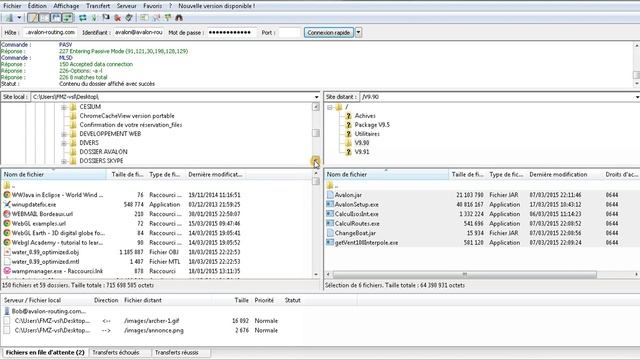Screen dimensions: 640x360
Task: Disconnect from the current server
Action: (x=118, y=18)
